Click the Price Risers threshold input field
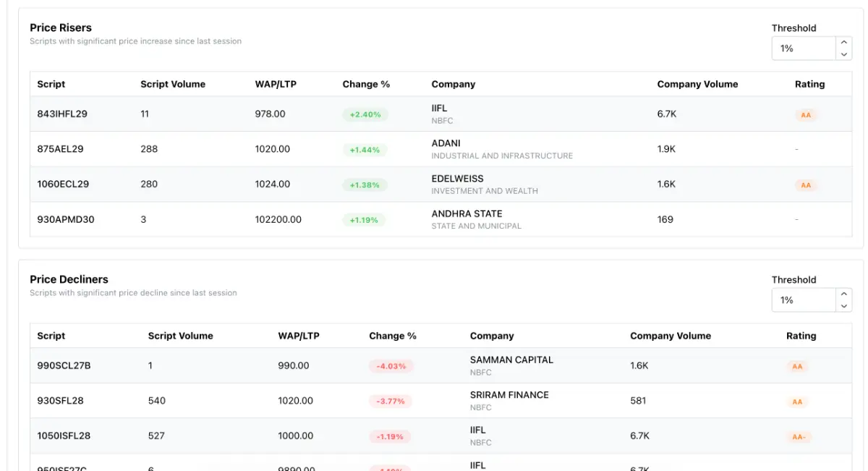The height and width of the screenshot is (471, 868). (804, 48)
